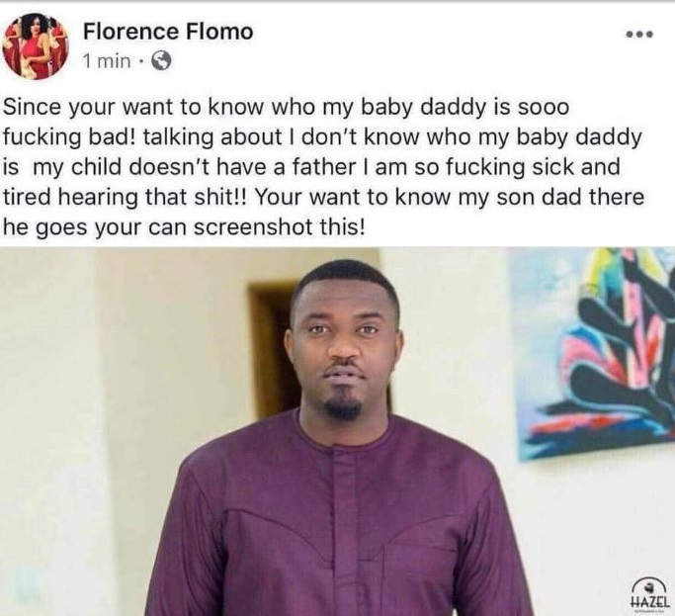This screenshot has width=675, height=616.
Task: Click the Florence Flomo name link
Action: 168,32
